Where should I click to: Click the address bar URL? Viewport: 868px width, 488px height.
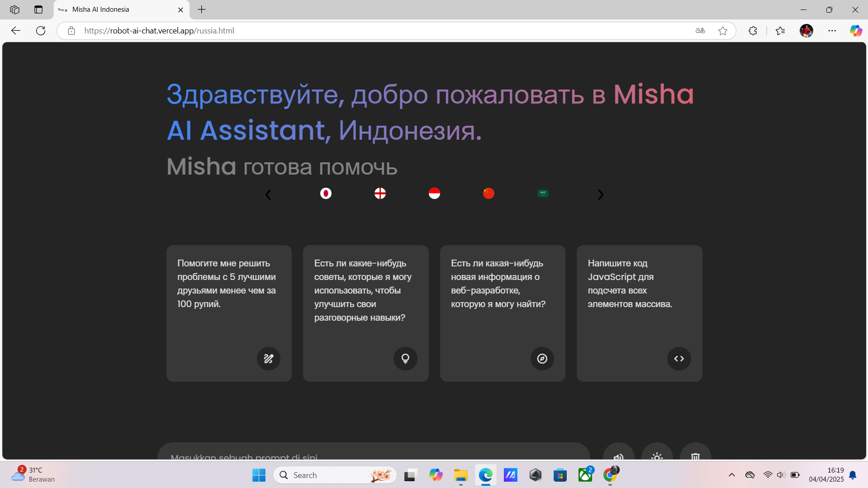click(x=159, y=31)
